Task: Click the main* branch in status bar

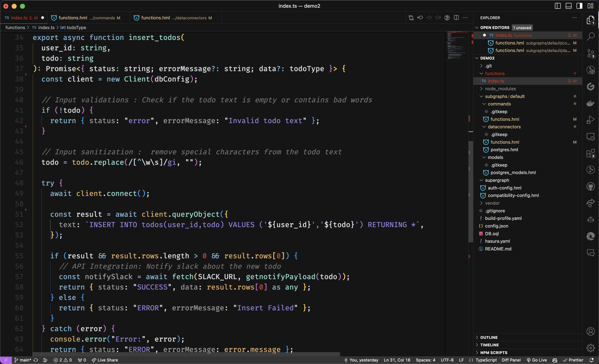Action: coord(23,360)
